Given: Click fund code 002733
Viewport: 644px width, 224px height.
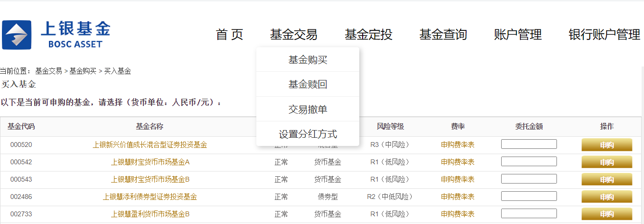Looking at the screenshot, I should click(x=21, y=214).
